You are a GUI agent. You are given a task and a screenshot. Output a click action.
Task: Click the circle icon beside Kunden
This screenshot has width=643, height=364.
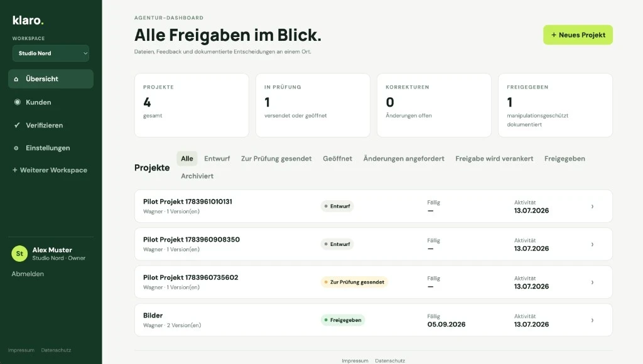[17, 102]
